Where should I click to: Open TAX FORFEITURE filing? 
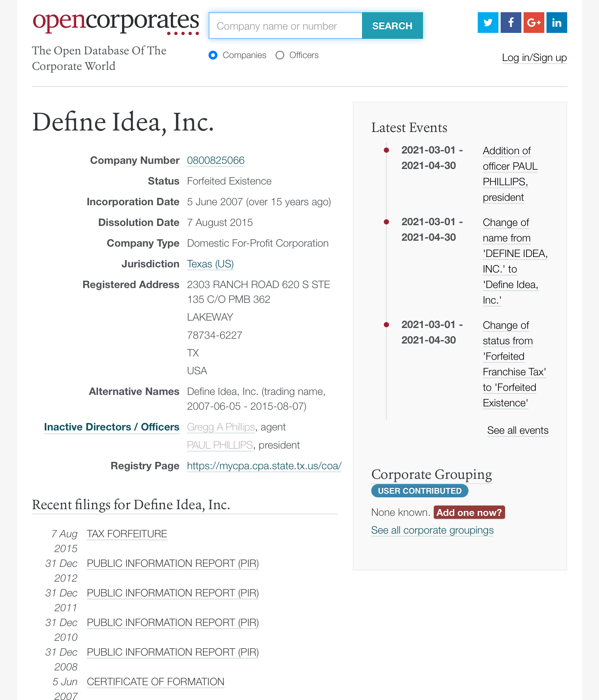(127, 534)
